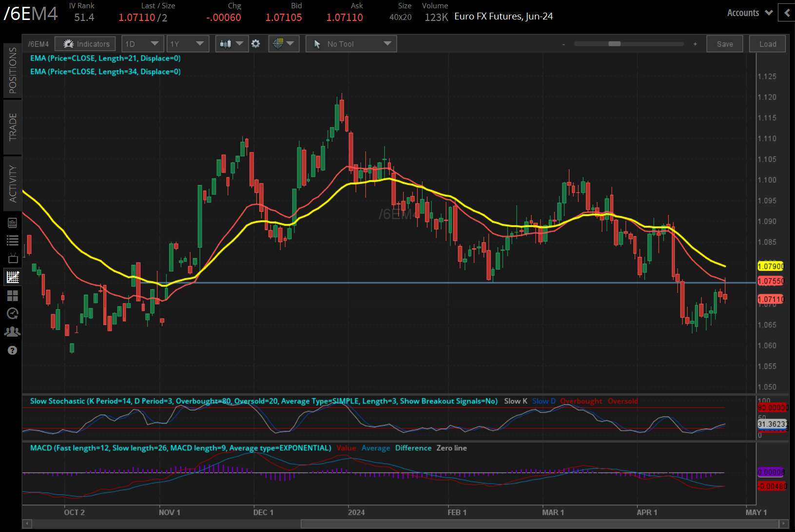Image resolution: width=795 pixels, height=532 pixels.
Task: Collapse the right panel with the arrow
Action: tap(786, 13)
